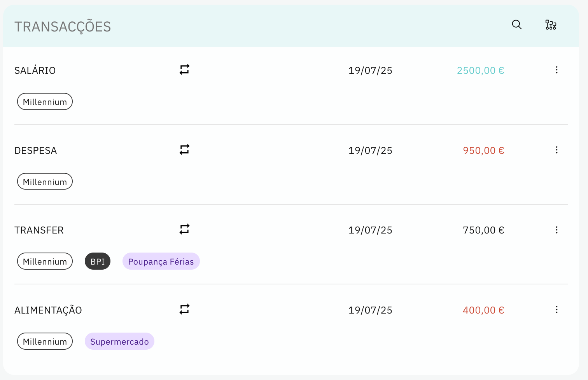588x380 pixels.
Task: Open the three-dot menu for Alimentação
Action: pyautogui.click(x=556, y=310)
